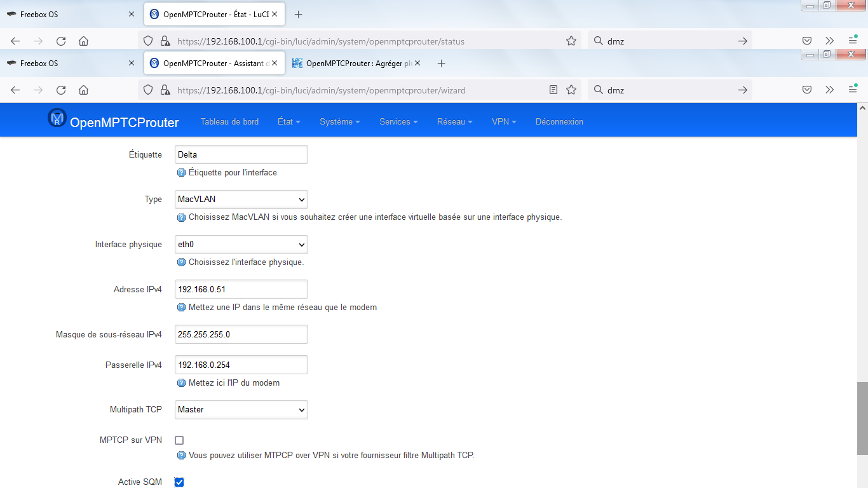Click the wizard page vertical scrollbar thumb
Screen dimensions: 868x488
pyautogui.click(x=862, y=418)
